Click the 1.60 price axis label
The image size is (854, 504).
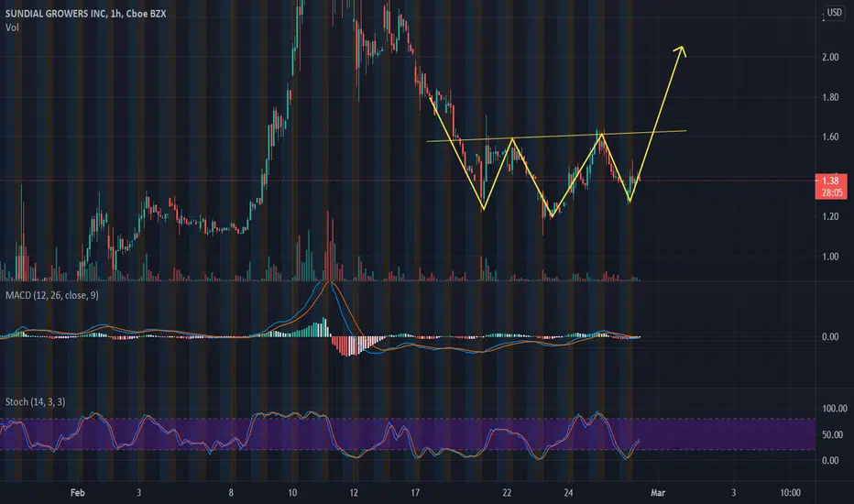click(x=830, y=137)
